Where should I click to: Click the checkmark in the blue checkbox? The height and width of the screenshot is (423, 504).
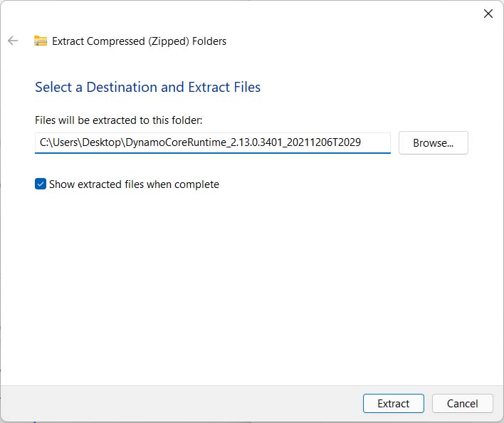[41, 184]
